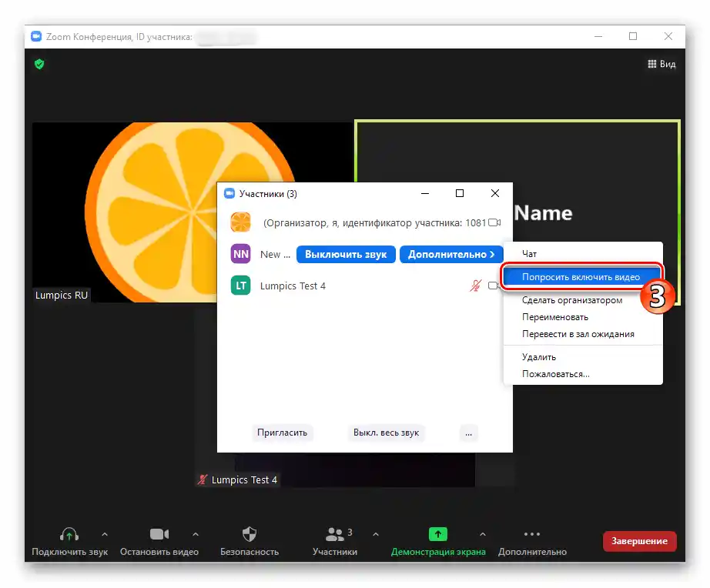Expand the Дополнительно participant options
710x588 pixels.
(451, 254)
